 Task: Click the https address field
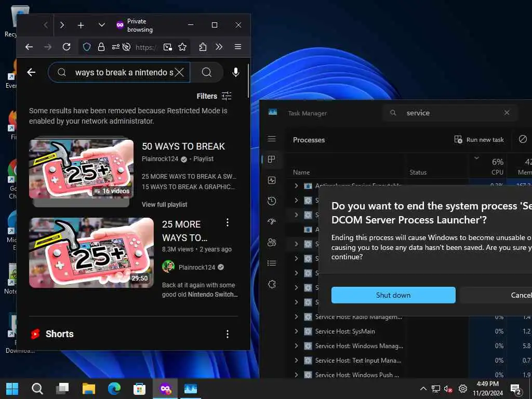coord(147,47)
